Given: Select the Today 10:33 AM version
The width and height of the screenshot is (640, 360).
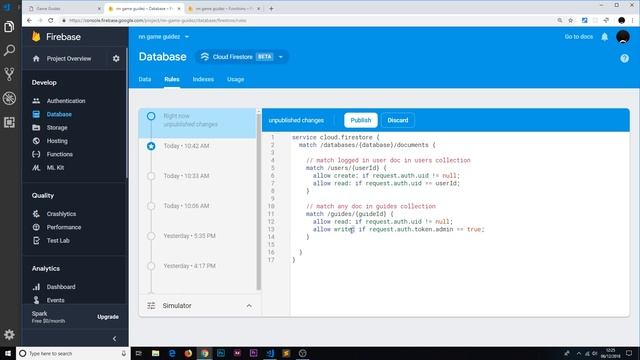Looking at the screenshot, I should [x=151, y=176].
